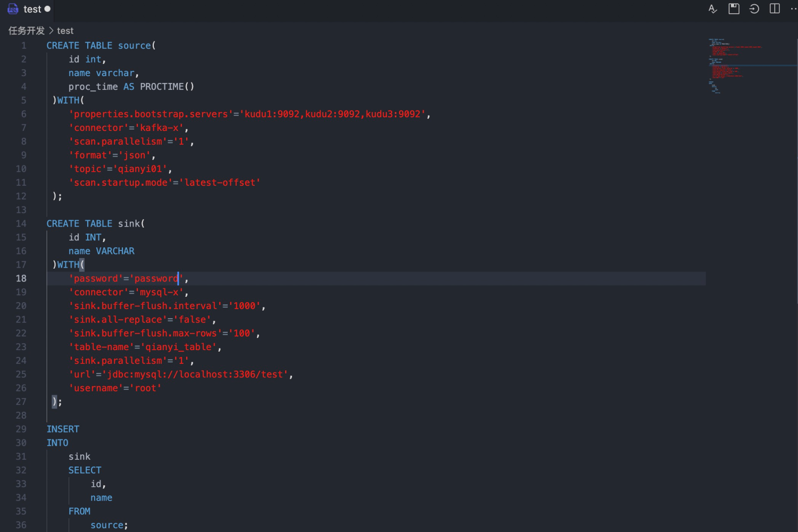Viewport: 798px width, 532px height.
Task: Click the 'mysql-x' connector value
Action: click(x=159, y=292)
